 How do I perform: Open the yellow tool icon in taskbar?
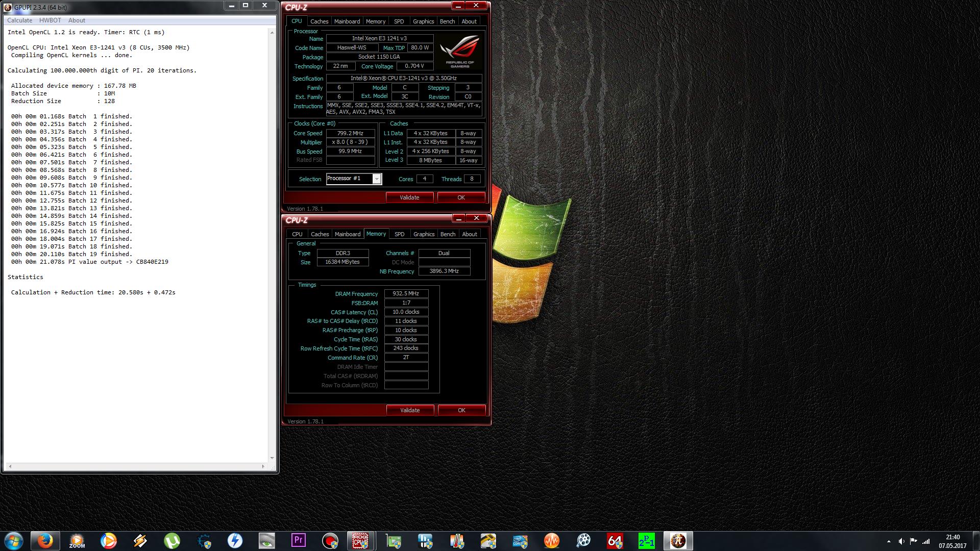coord(488,541)
